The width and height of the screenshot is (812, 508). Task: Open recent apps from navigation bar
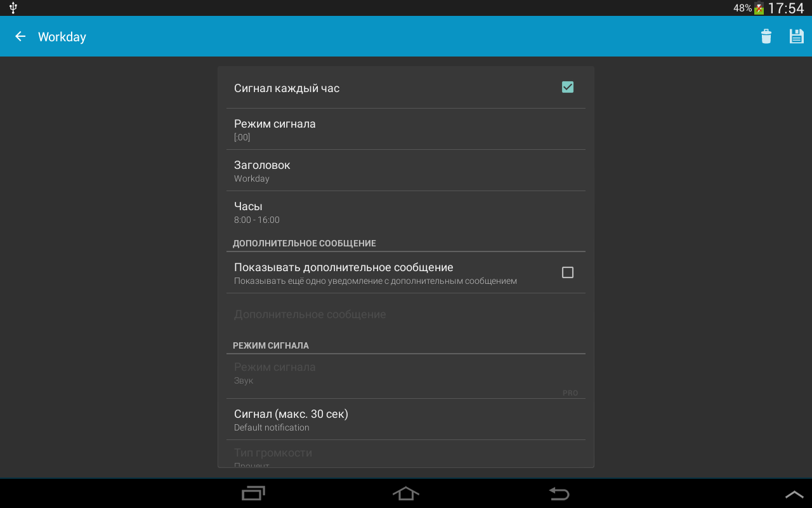pos(253,493)
